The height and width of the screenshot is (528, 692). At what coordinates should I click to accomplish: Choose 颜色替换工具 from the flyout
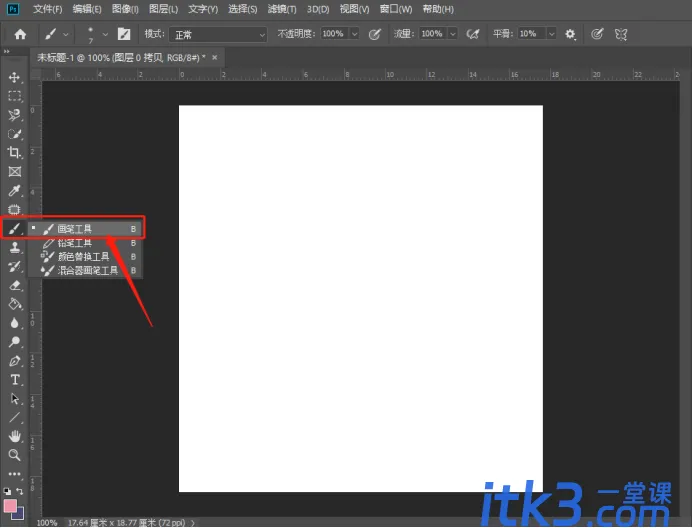point(85,256)
